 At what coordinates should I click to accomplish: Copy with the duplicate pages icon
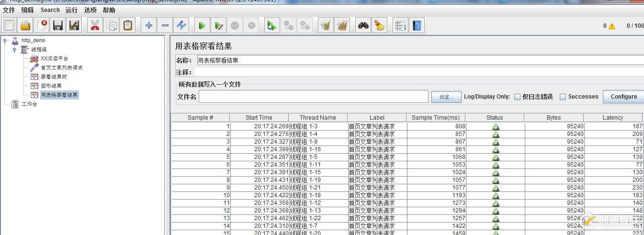111,25
